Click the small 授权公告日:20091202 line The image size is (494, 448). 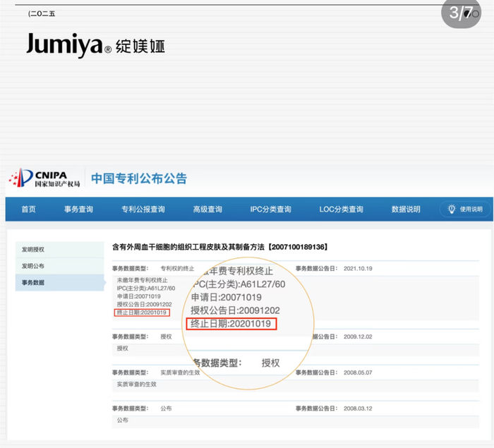[x=144, y=304]
